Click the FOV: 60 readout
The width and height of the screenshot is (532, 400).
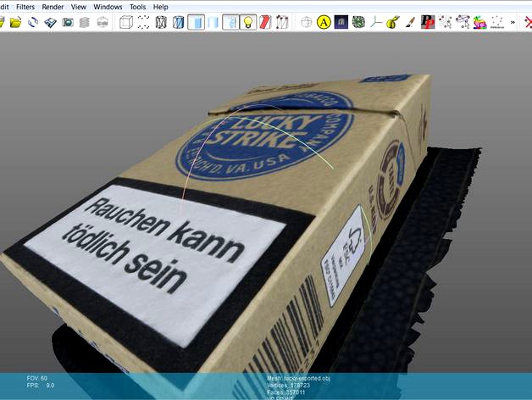coord(37,378)
